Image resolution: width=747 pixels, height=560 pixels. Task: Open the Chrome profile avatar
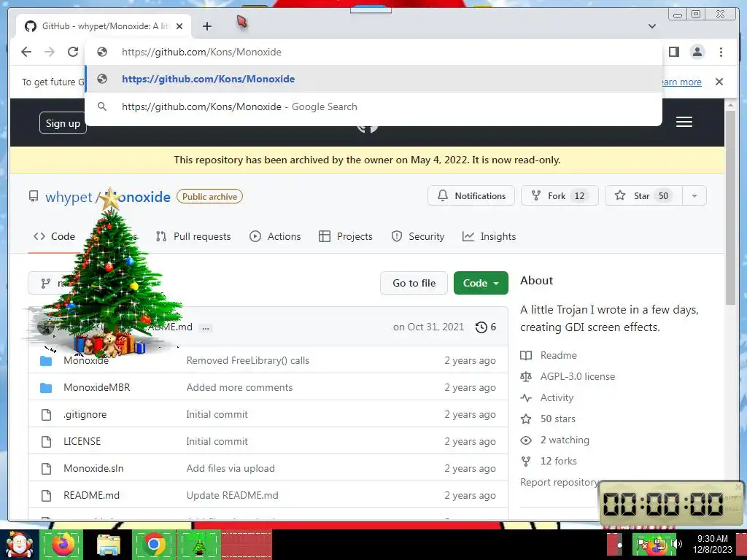[x=697, y=52]
